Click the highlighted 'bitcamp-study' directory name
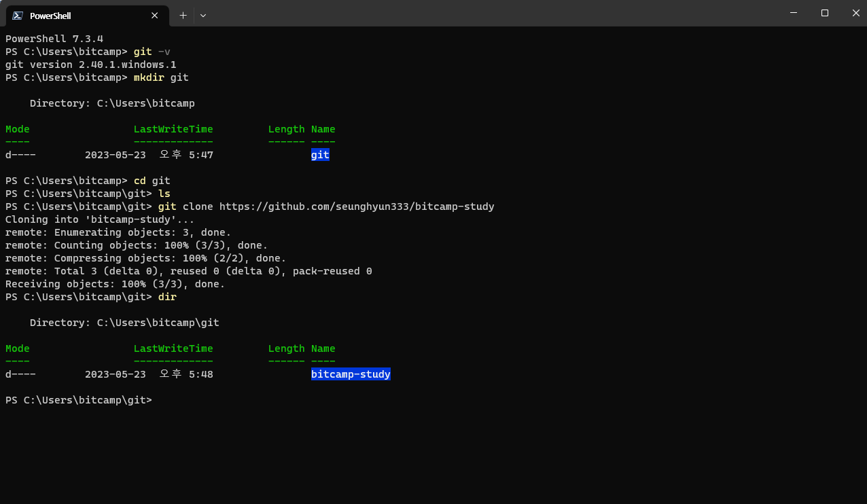 click(351, 374)
